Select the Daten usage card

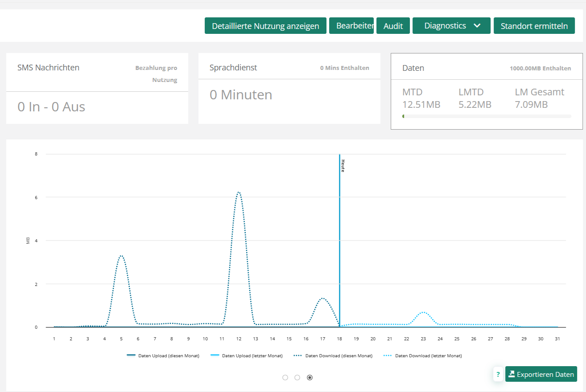tap(486, 91)
